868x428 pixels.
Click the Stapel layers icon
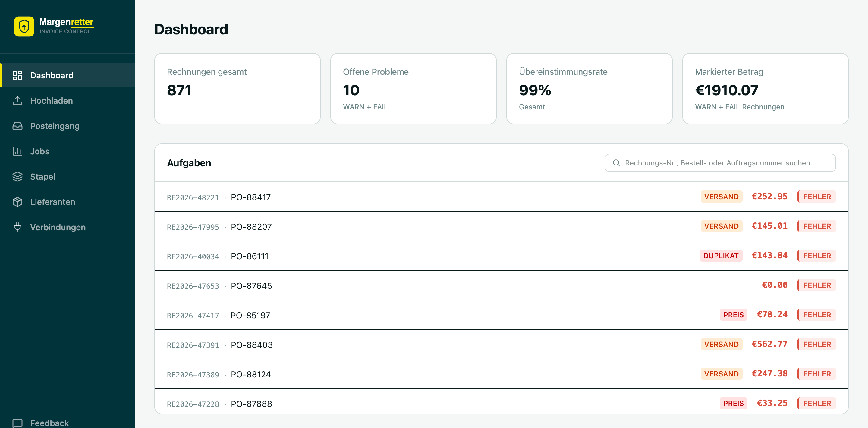(x=17, y=176)
